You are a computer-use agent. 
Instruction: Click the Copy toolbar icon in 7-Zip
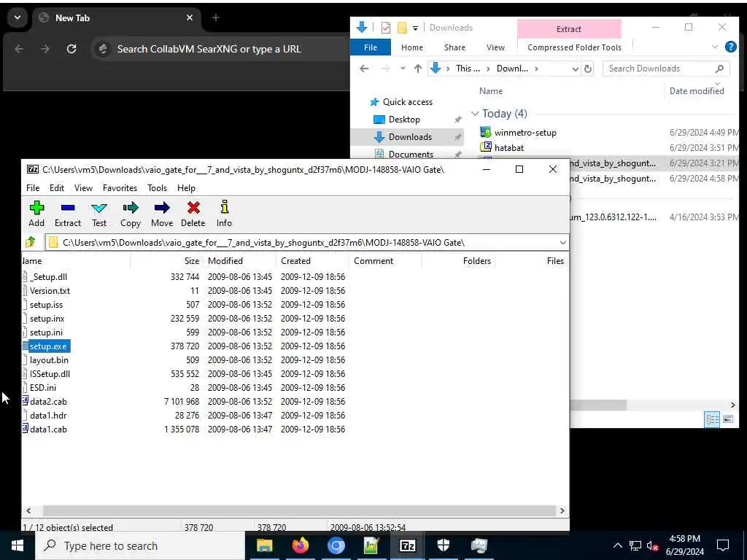[131, 214]
